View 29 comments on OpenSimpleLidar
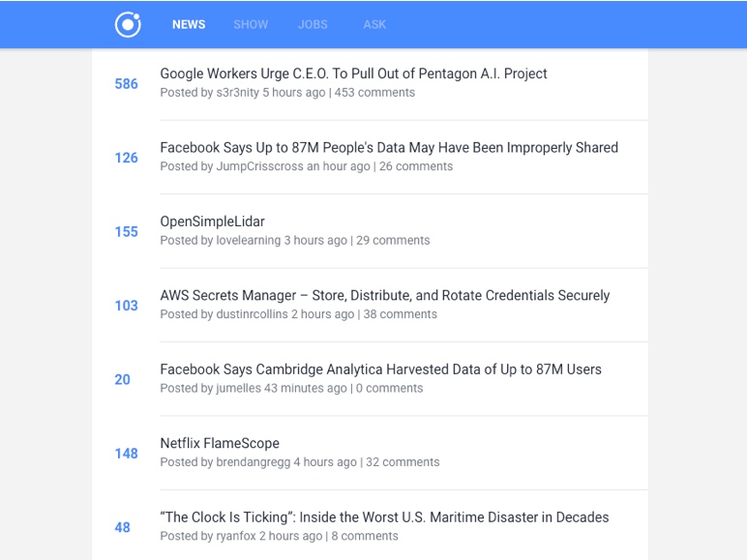 [x=393, y=241]
